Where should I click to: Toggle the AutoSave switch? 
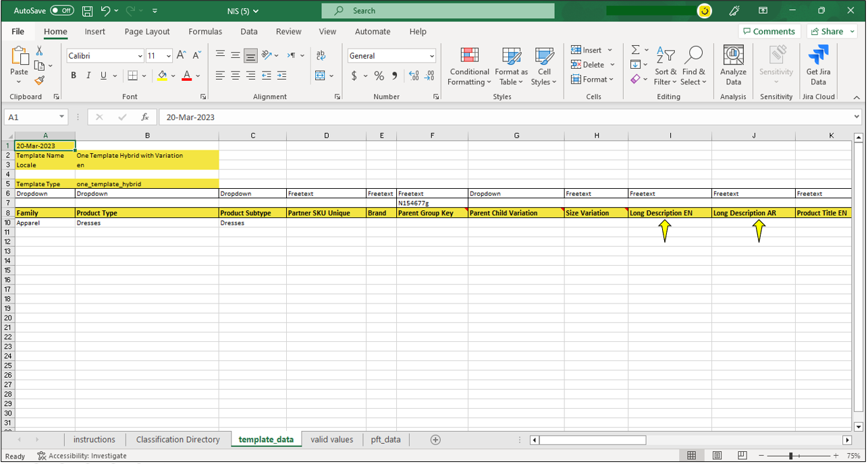point(62,11)
